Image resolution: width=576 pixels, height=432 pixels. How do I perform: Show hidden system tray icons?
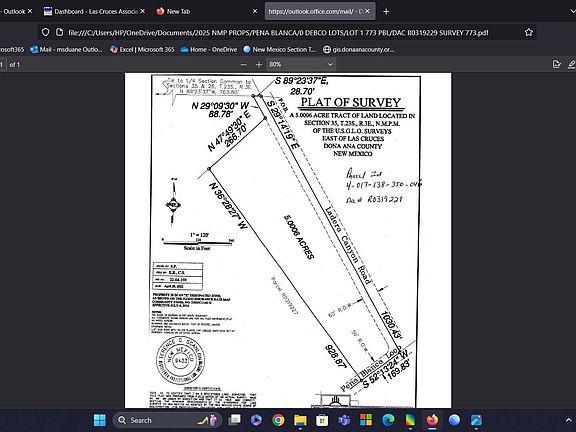[568, 420]
